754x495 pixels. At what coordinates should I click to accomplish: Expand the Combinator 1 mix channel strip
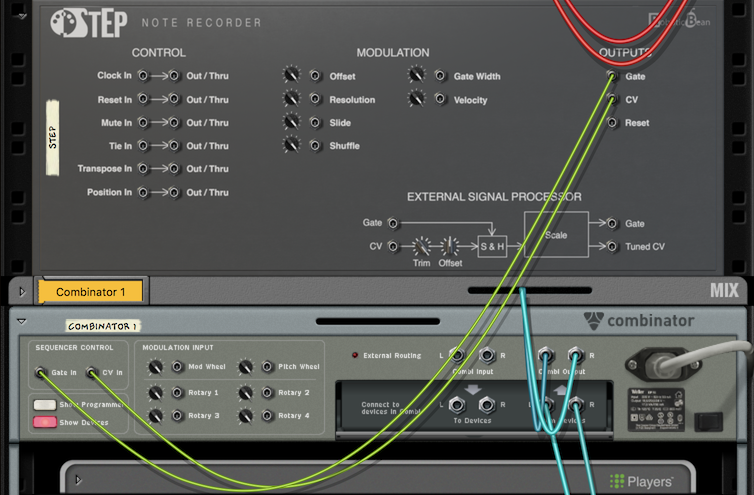coord(22,292)
